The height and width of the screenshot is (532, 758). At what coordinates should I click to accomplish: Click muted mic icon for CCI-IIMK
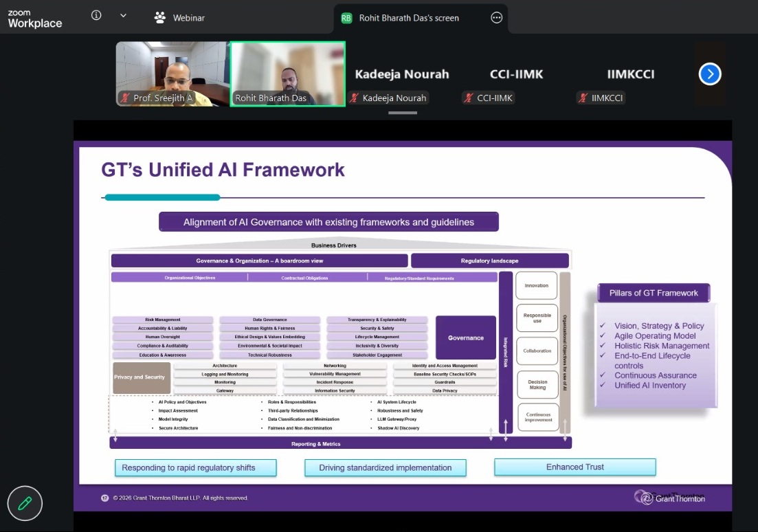pos(469,98)
